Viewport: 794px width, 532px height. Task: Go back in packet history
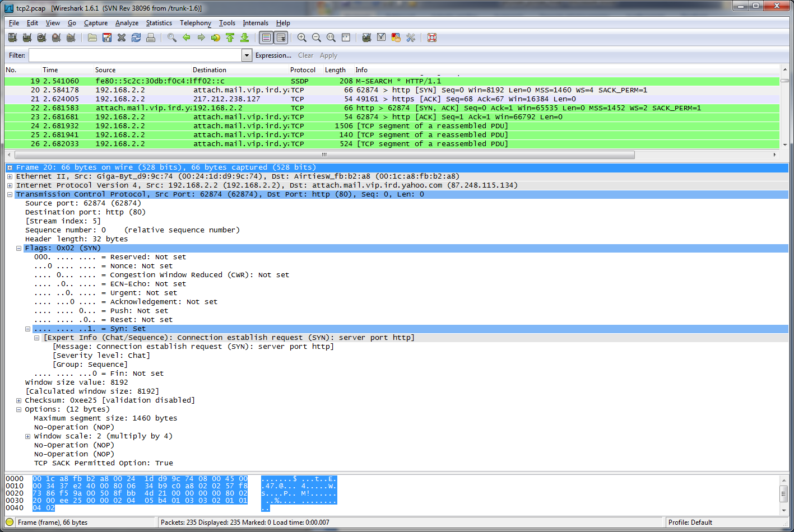tap(187, 38)
